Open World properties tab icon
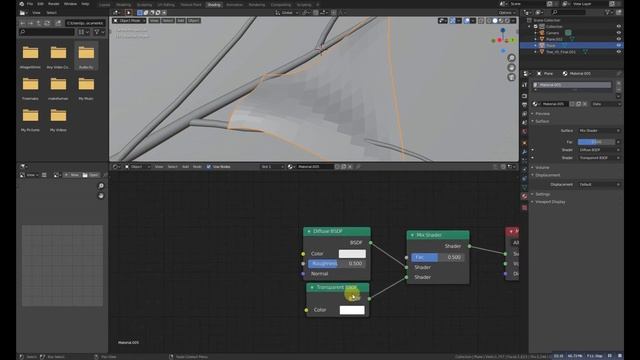640x360 pixels. pos(524,132)
